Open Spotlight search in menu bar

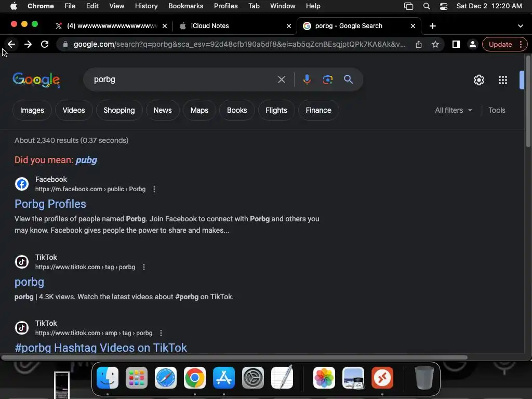coord(427,6)
